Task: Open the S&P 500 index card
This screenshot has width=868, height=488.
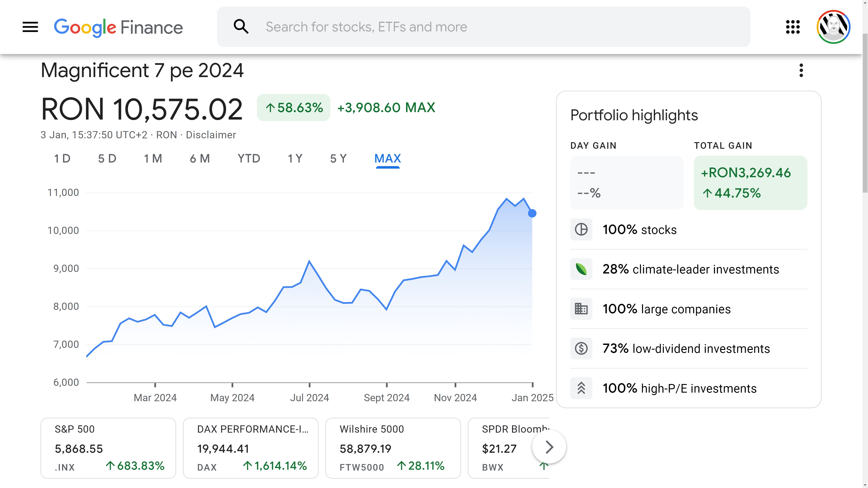Action: [108, 448]
